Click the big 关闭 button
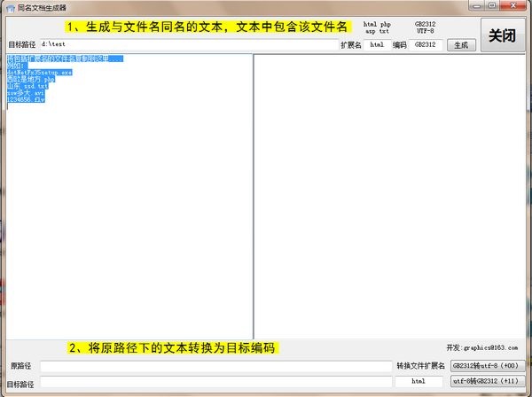The width and height of the screenshot is (532, 397). pos(503,35)
